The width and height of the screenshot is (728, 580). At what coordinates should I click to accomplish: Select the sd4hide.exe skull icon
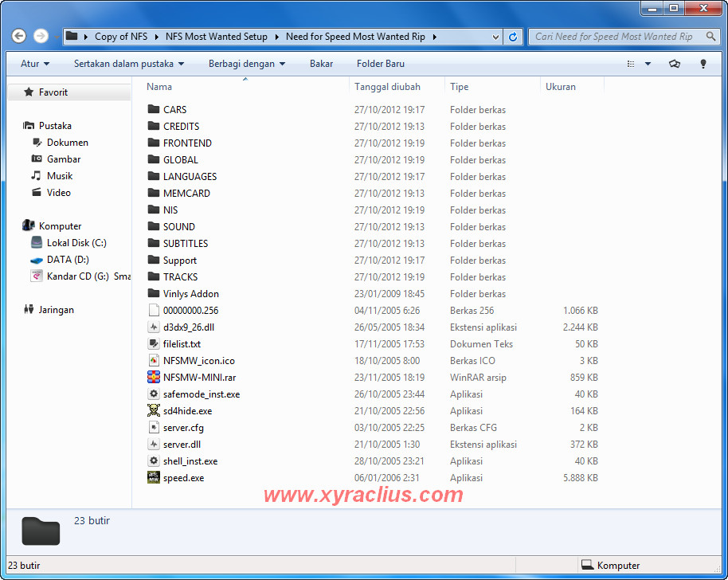[154, 410]
